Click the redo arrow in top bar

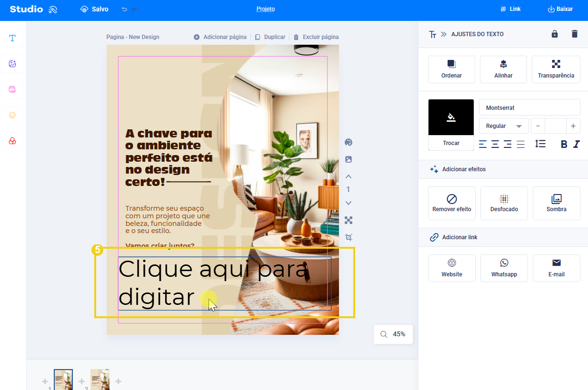(134, 9)
